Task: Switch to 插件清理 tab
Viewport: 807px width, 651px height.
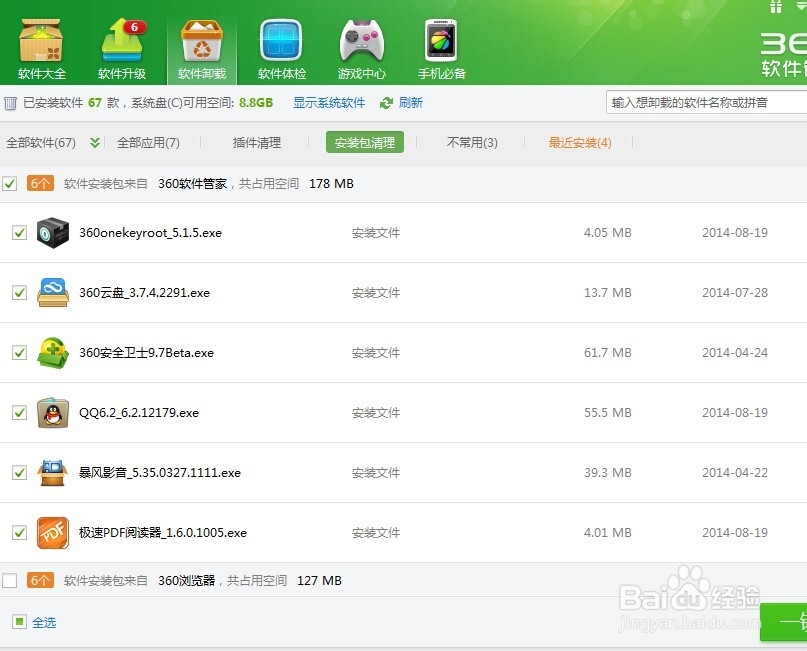Action: 256,143
